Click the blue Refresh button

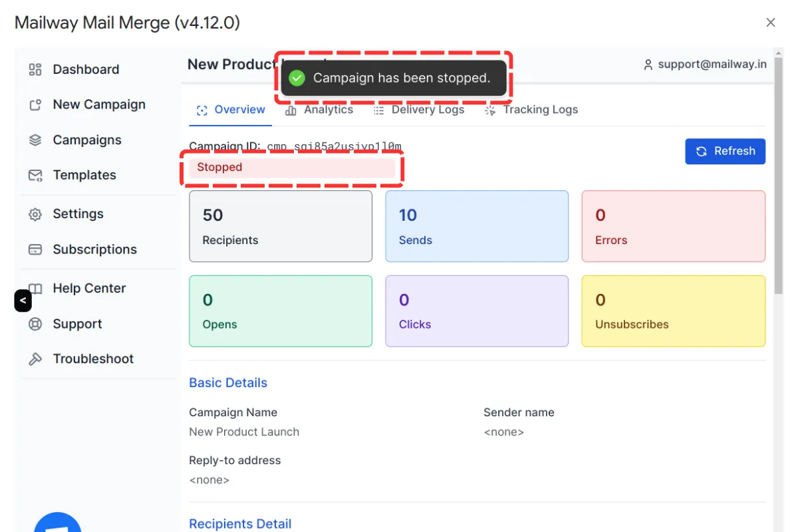(725, 151)
